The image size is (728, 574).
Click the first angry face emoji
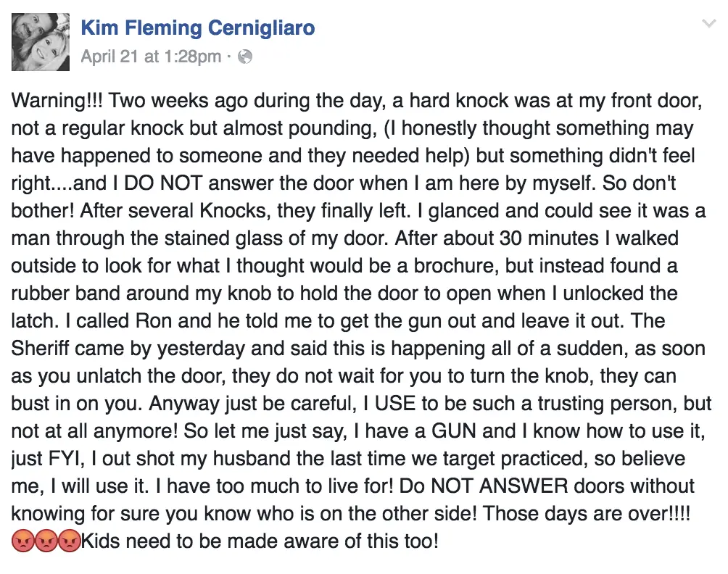coord(22,541)
